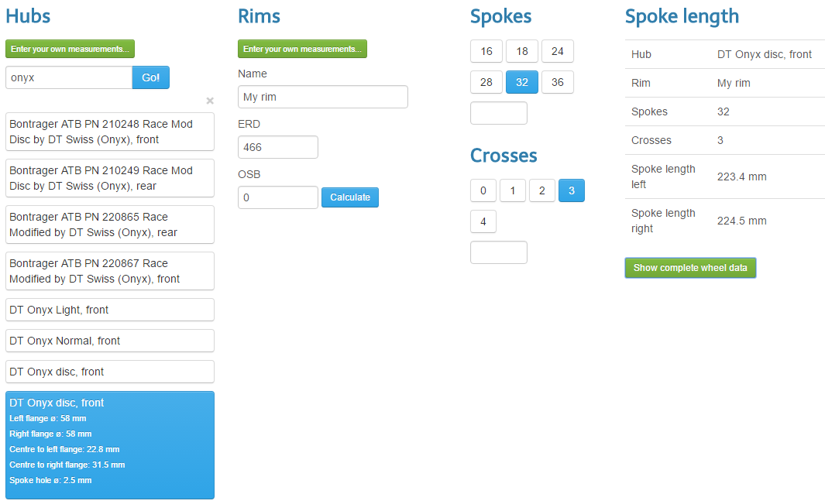
Task: Click the custom crosses input field
Action: click(499, 252)
